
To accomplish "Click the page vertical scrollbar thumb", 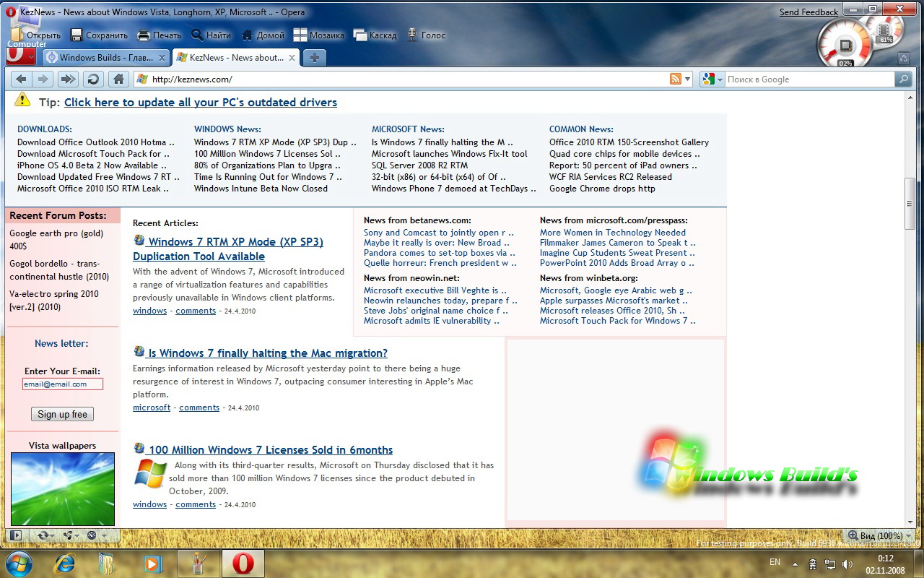I will click(910, 204).
